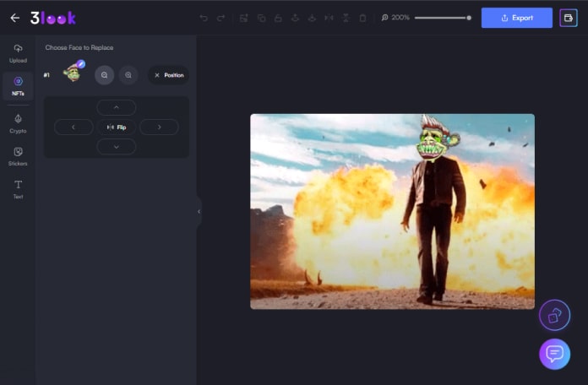Viewport: 588px width, 385px height.
Task: Click the purple dice randomize button
Action: [x=554, y=315]
